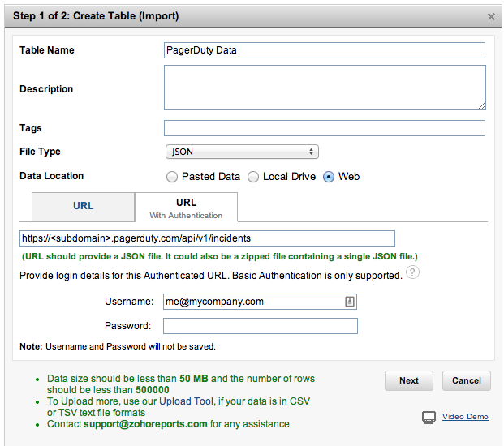
Task: Click the Tags input field
Action: point(325,128)
